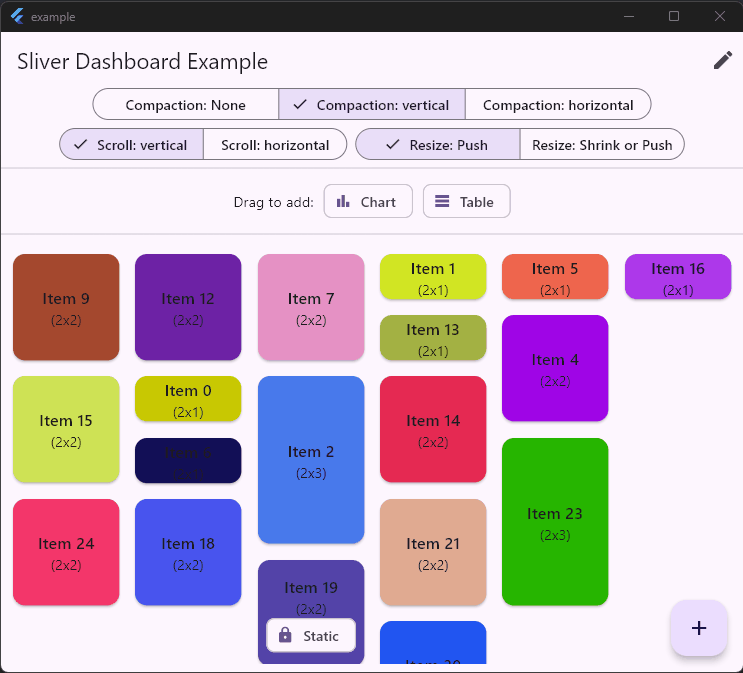Minimize the example window
743x673 pixels.
tap(629, 16)
